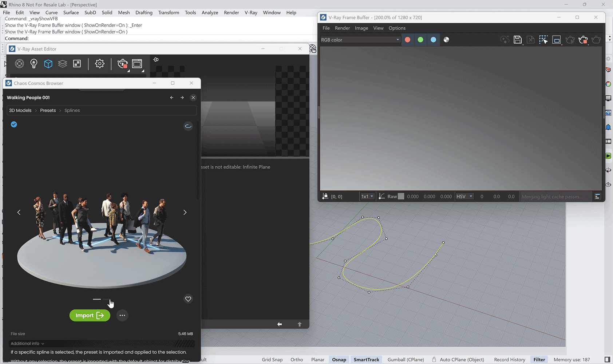
Task: Open more options ellipsis button
Action: tap(122, 316)
